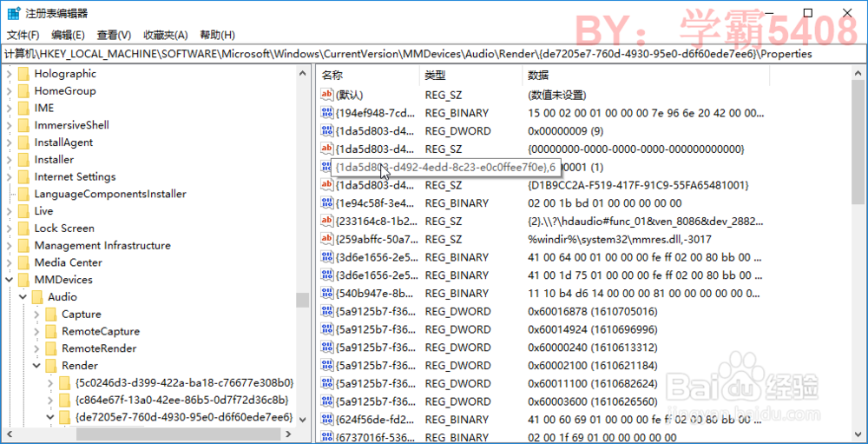Image resolution: width=868 pixels, height=444 pixels.
Task: Click the {233164c8-1b2... string value icon
Action: (x=327, y=222)
